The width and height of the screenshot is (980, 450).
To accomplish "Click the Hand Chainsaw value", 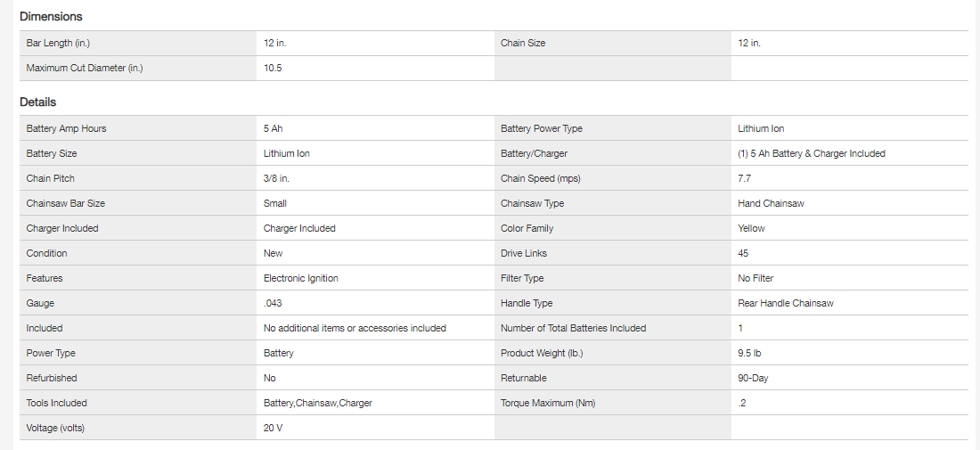I will [771, 203].
